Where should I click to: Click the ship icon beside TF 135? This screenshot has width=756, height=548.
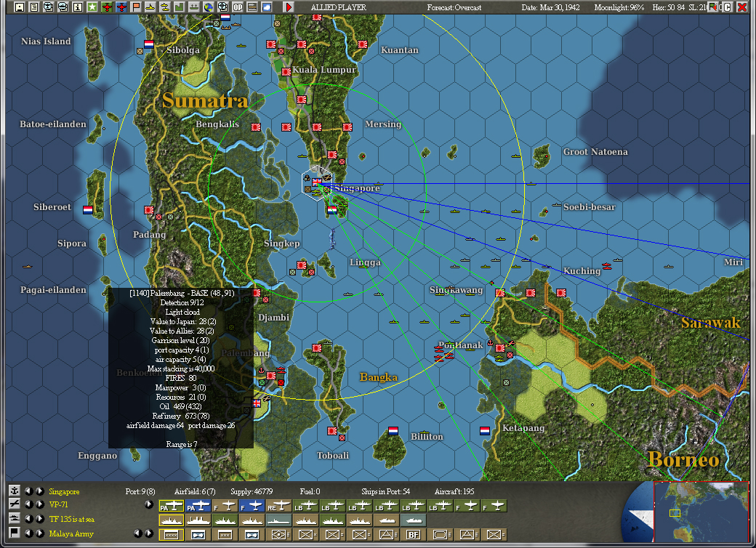click(x=15, y=518)
